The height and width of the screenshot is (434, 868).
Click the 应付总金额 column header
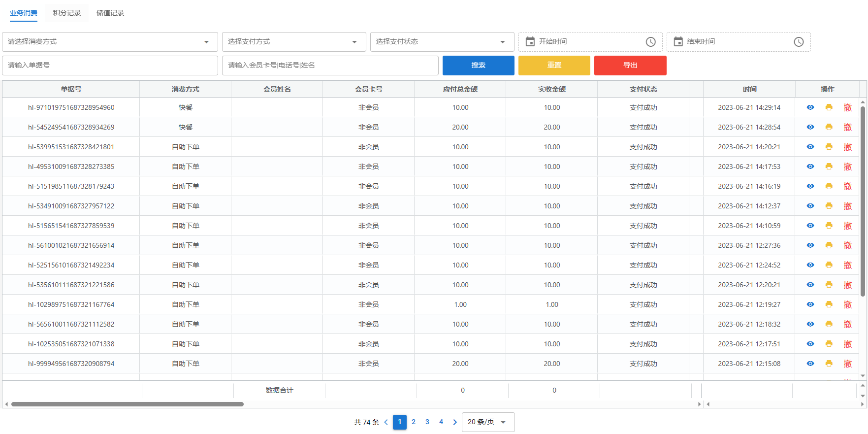pos(460,89)
